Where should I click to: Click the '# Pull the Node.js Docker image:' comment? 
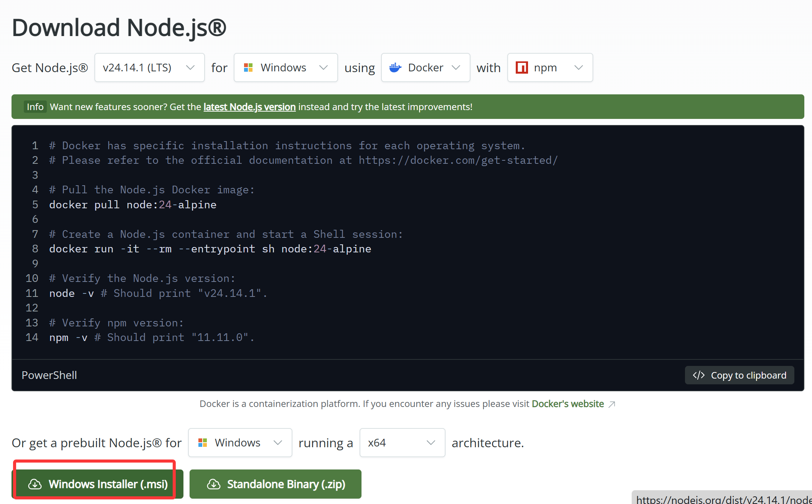click(152, 190)
